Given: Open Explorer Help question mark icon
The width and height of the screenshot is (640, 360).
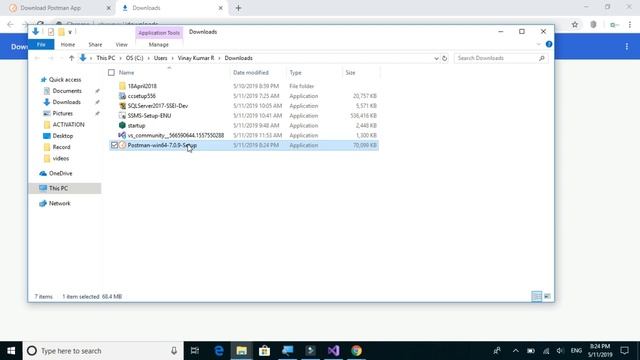Looking at the screenshot, I should pos(549,44).
